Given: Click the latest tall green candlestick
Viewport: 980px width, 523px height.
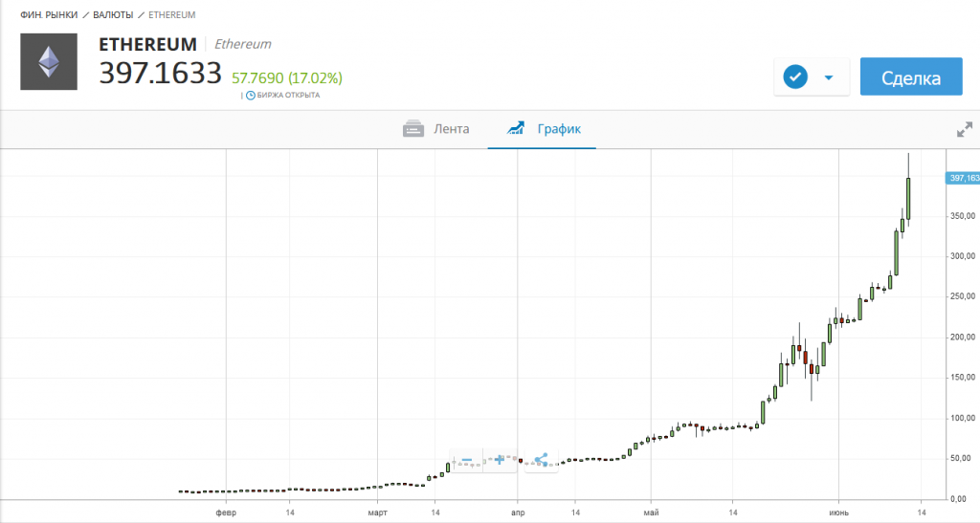Looking at the screenshot, I should coord(908,199).
